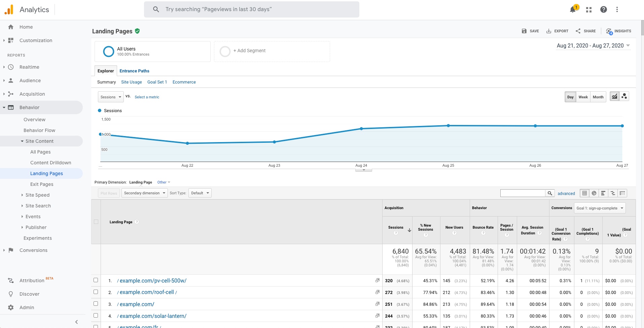This screenshot has width=644, height=328.
Task: Open the Secondary dimension dropdown
Action: click(144, 193)
